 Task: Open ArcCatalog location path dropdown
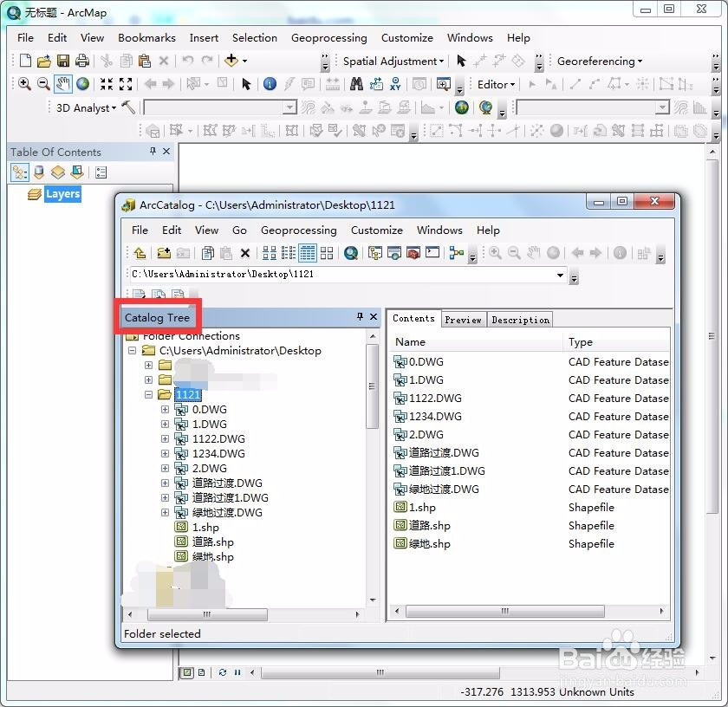pos(561,275)
